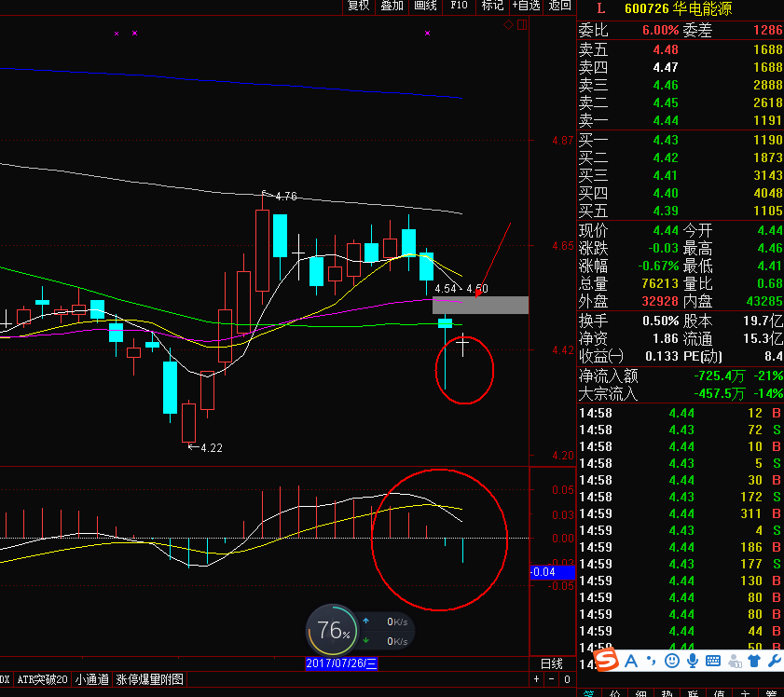The height and width of the screenshot is (697, 784).
Task: Open Sogou wrench settings icon
Action: (x=775, y=661)
